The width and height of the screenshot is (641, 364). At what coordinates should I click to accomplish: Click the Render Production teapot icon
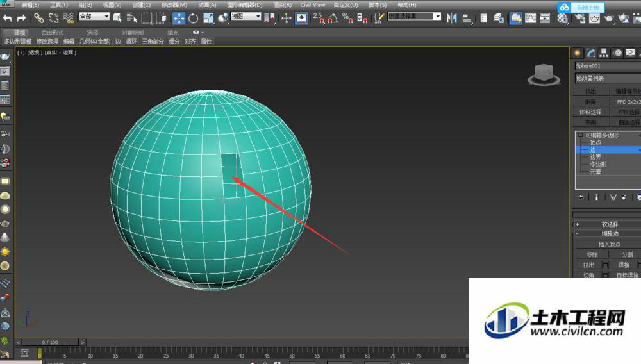click(609, 18)
